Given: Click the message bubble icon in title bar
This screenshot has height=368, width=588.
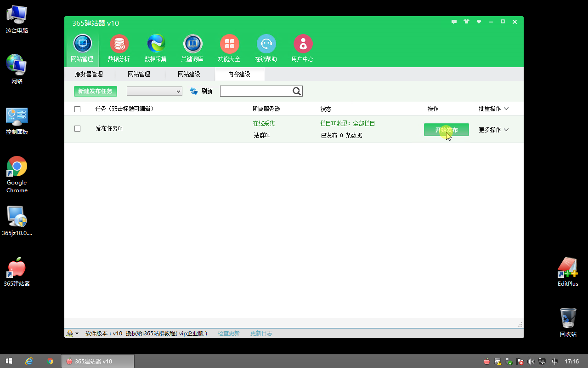Looking at the screenshot, I should 454,22.
